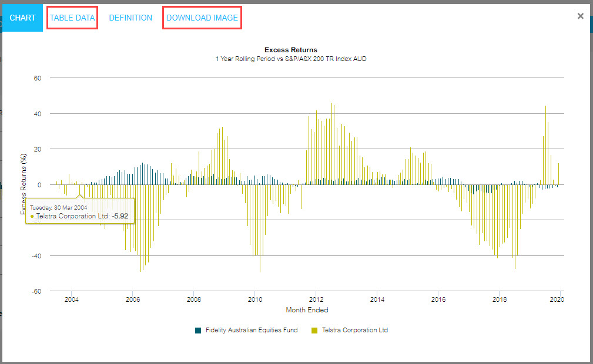Select the 2012 label on the x-axis
593x364 pixels.
316,299
